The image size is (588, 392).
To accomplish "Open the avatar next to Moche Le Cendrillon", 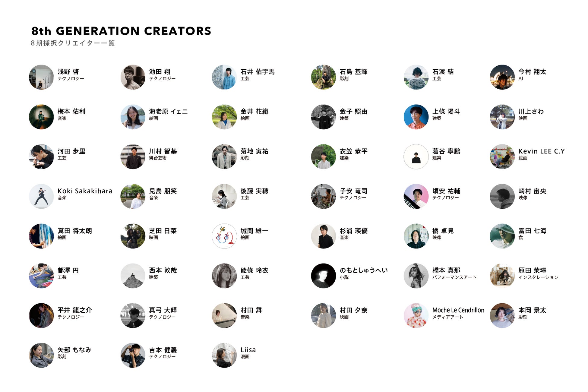I will 416,315.
